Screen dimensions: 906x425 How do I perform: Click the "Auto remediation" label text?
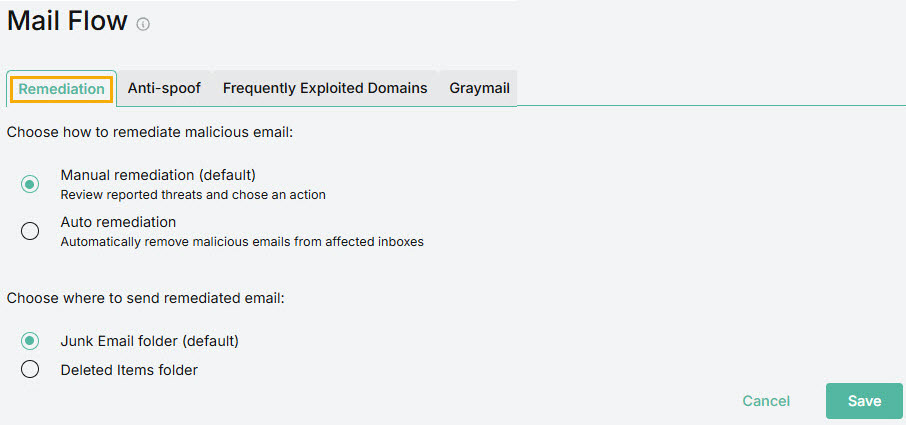click(x=118, y=222)
